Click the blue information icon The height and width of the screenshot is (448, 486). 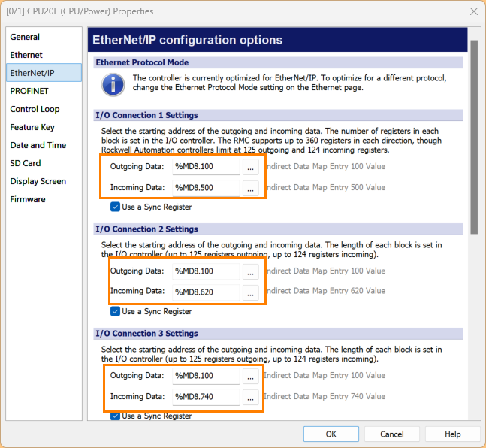113,83
